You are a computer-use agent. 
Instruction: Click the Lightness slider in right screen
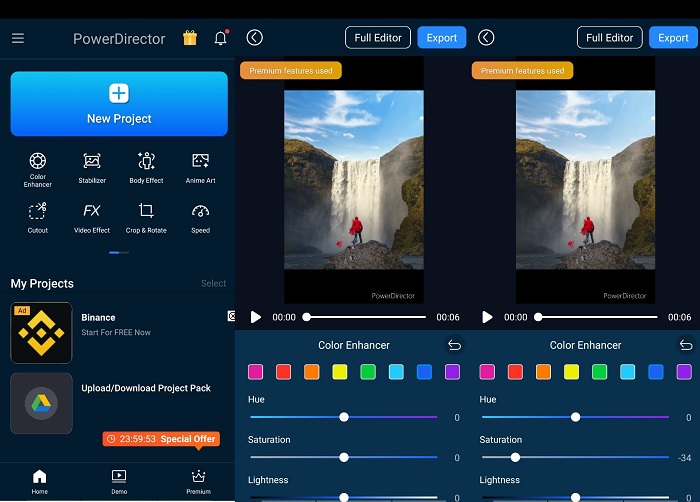(x=575, y=497)
